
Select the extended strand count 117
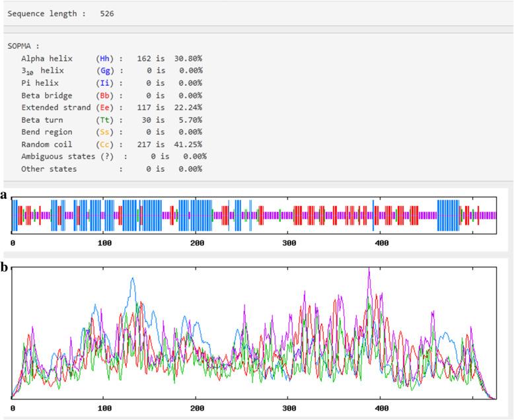144,108
